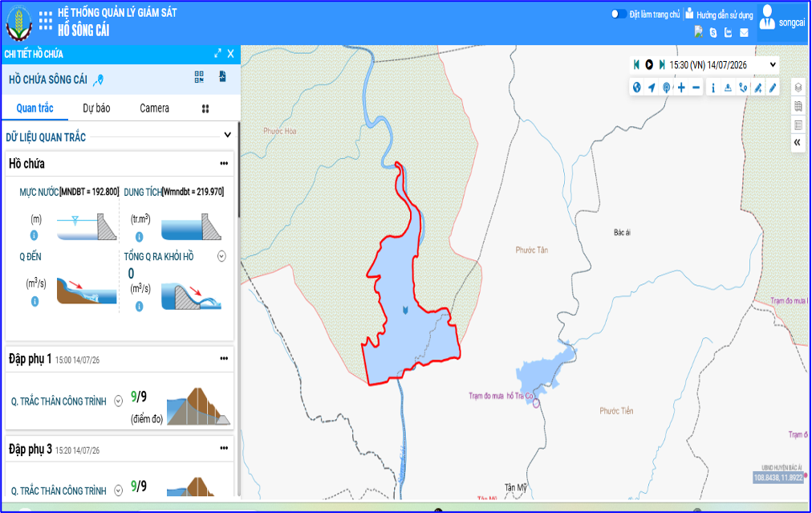Jump to the next time step
The width and height of the screenshot is (812, 513).
click(x=662, y=65)
